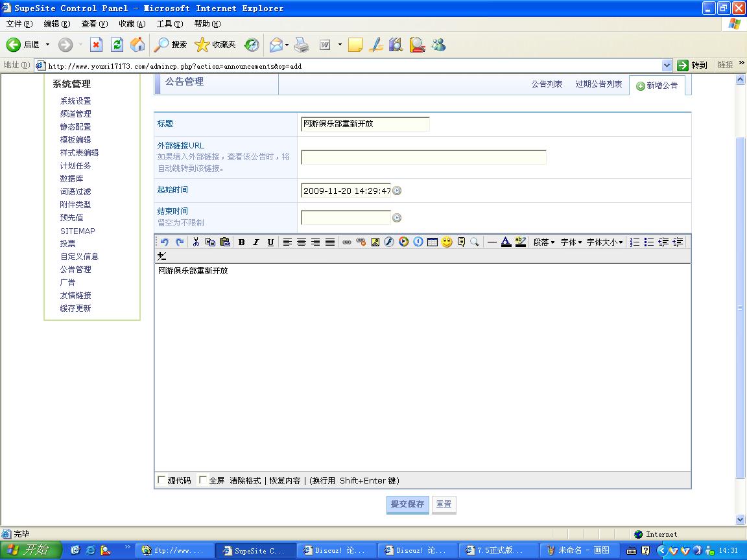This screenshot has height=560, width=747.
Task: Go to IE home page icon
Action: tap(137, 44)
